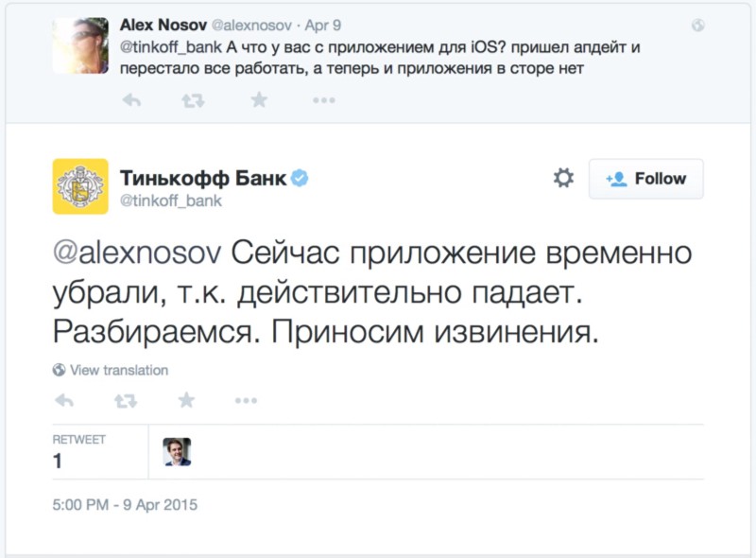Open Тинькофф Банк yellow logo avatar
Screen dimensions: 756x558
pyautogui.click(x=80, y=186)
